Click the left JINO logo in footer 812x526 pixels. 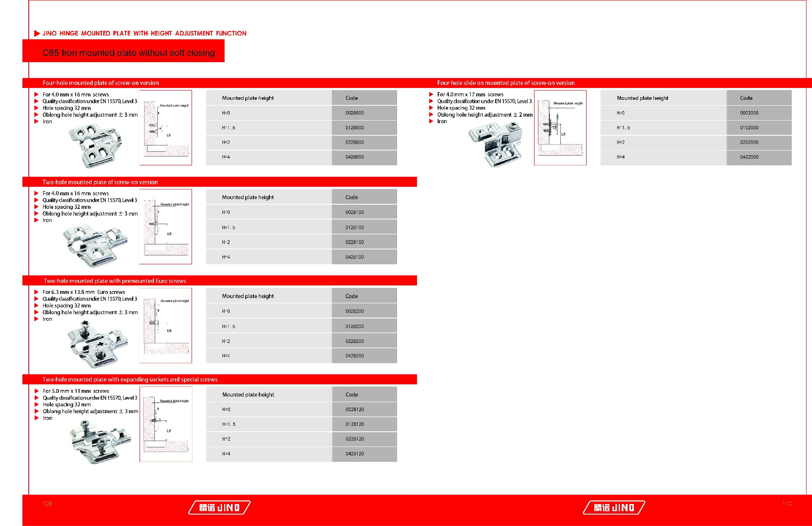[x=219, y=507]
